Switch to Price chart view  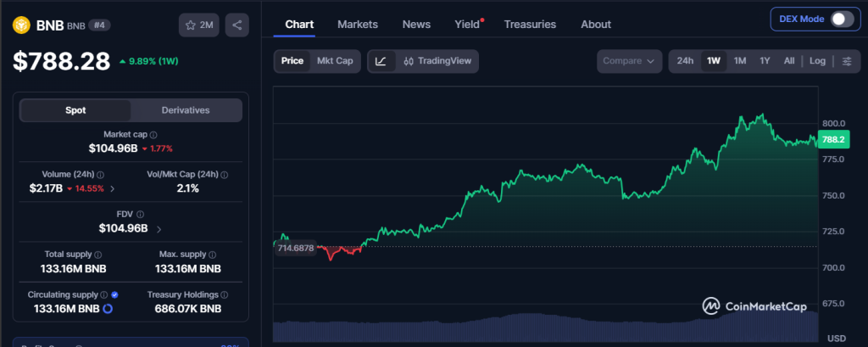click(x=292, y=61)
